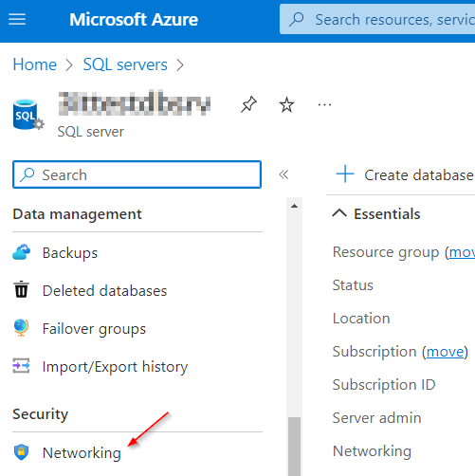Image resolution: width=475 pixels, height=476 pixels.
Task: Click the Location label in Essentials
Action: pyautogui.click(x=361, y=319)
